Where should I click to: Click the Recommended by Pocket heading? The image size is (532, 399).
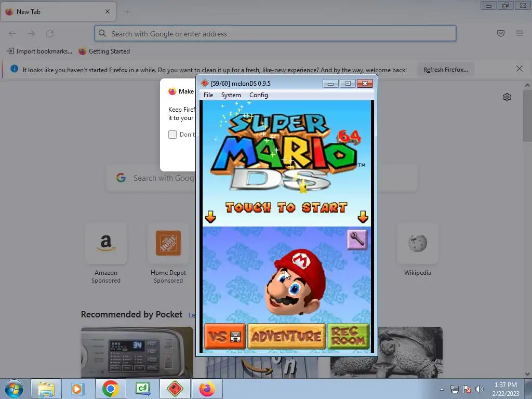[x=131, y=314]
